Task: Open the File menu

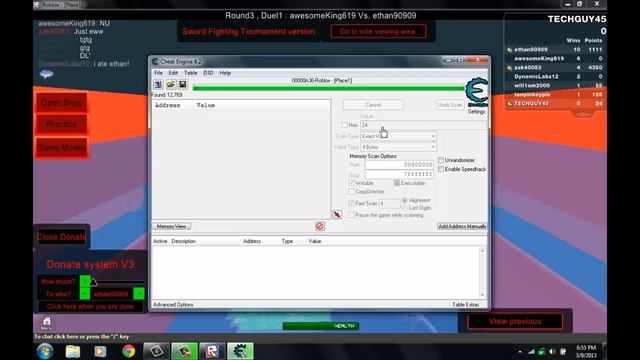Action: click(158, 73)
